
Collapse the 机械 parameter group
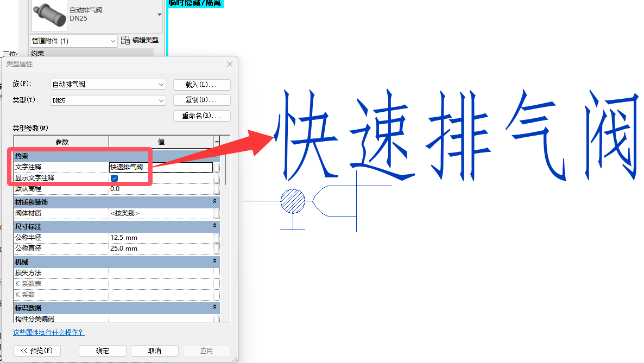coord(215,261)
